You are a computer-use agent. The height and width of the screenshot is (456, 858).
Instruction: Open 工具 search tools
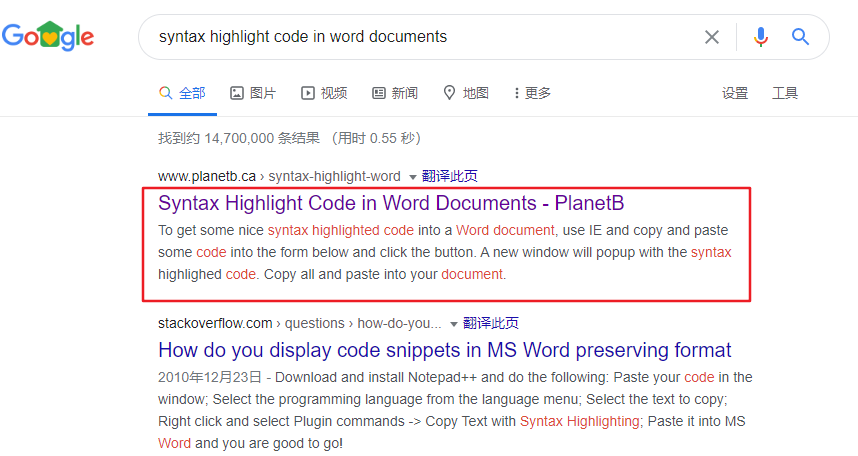pyautogui.click(x=785, y=93)
